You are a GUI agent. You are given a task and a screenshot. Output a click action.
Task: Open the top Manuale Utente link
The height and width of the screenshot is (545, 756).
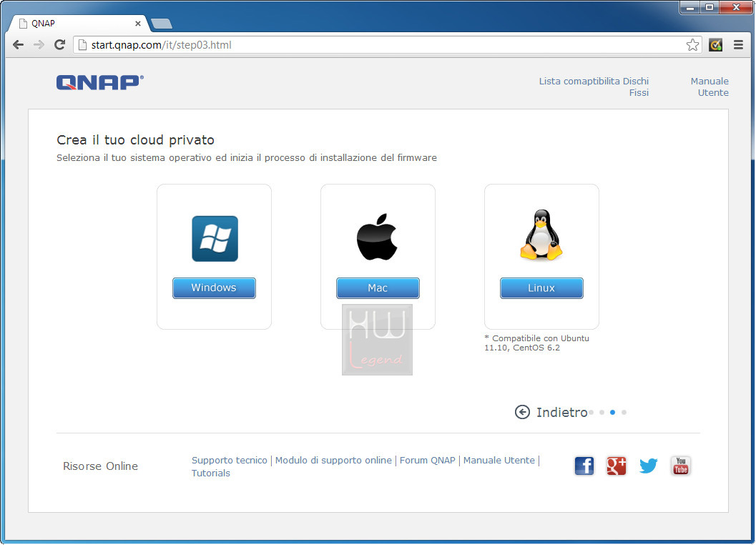(x=710, y=87)
